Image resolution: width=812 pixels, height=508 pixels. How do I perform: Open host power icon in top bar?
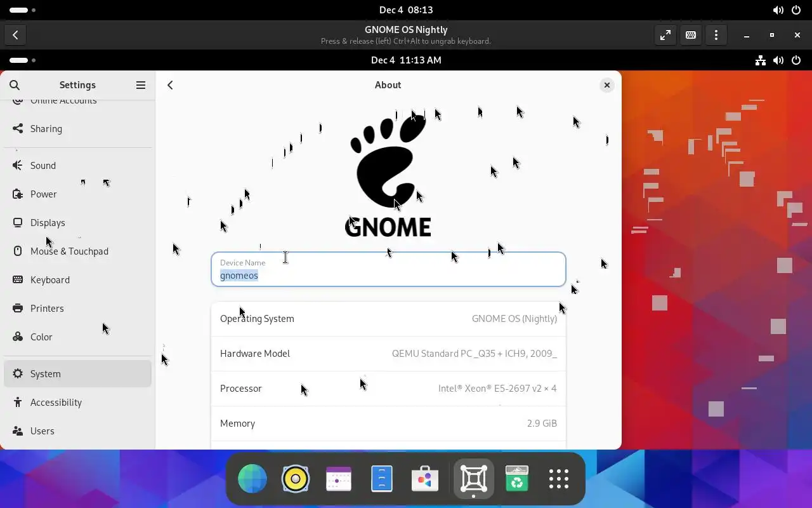click(x=796, y=10)
